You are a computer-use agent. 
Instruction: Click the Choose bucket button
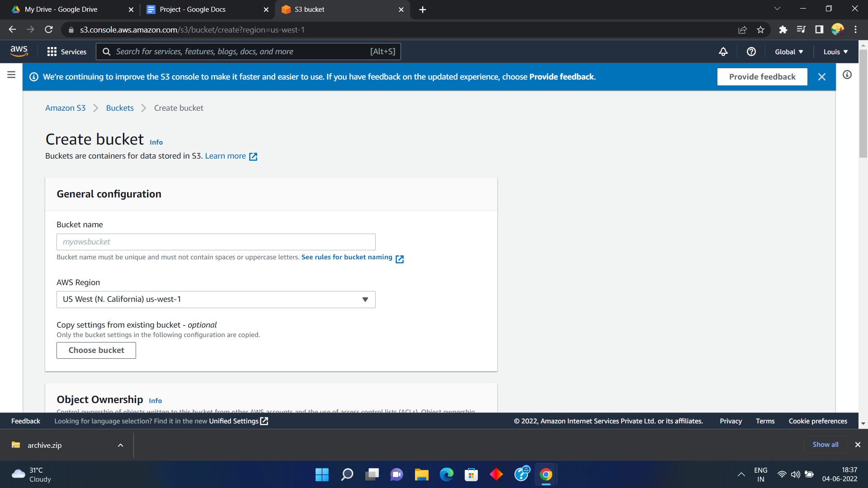coord(96,350)
